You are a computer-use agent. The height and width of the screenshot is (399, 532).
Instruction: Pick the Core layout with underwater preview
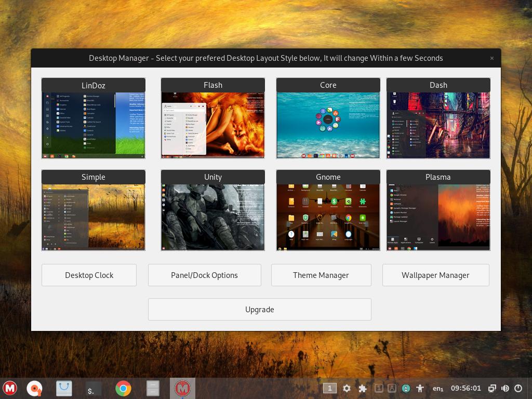pyautogui.click(x=328, y=118)
